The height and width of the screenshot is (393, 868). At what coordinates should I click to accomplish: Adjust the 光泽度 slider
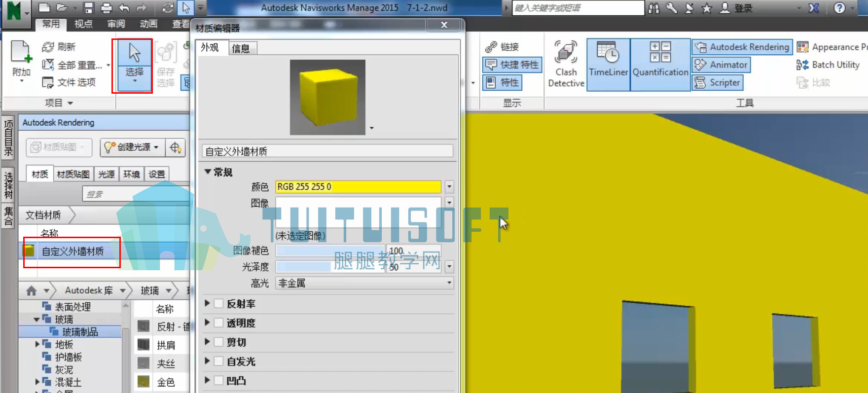coord(330,267)
